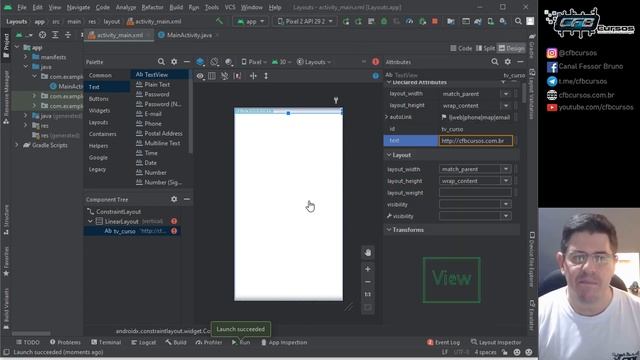Toggle the blueprint columns icon in design toolbar

click(212, 76)
